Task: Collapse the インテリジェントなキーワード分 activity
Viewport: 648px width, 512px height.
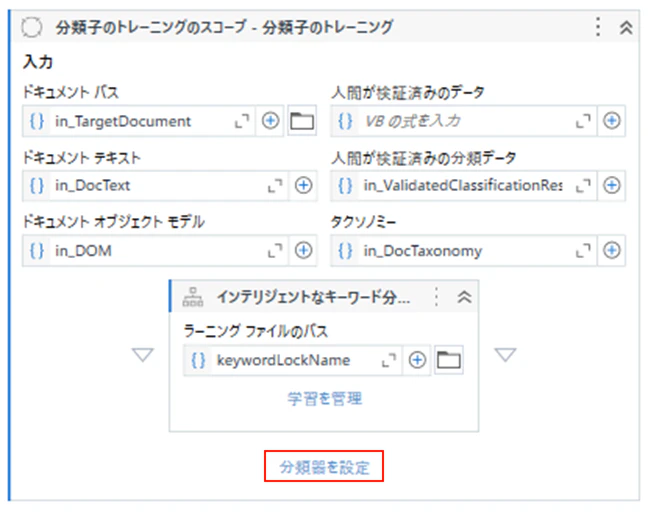Action: pyautogui.click(x=464, y=297)
